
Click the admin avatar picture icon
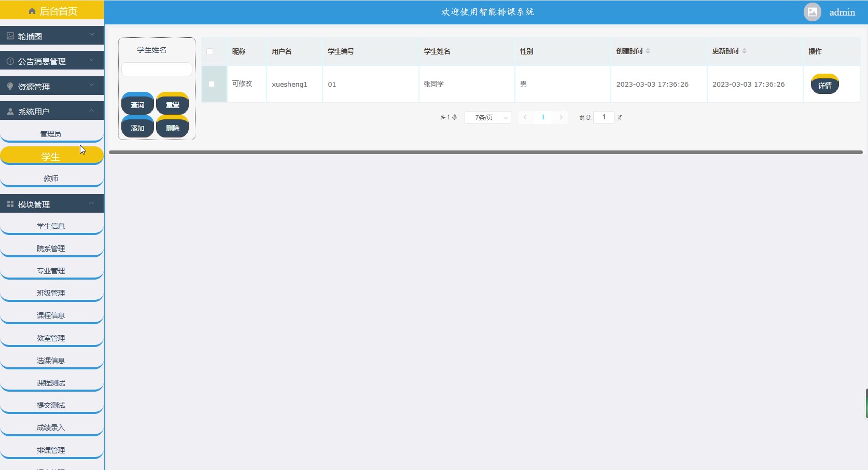pos(813,12)
